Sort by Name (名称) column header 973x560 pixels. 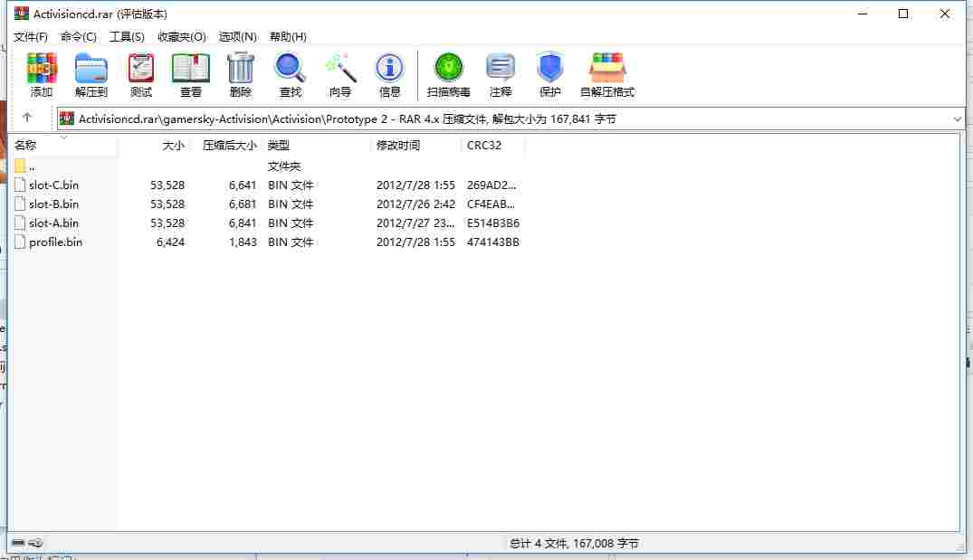[x=64, y=145]
